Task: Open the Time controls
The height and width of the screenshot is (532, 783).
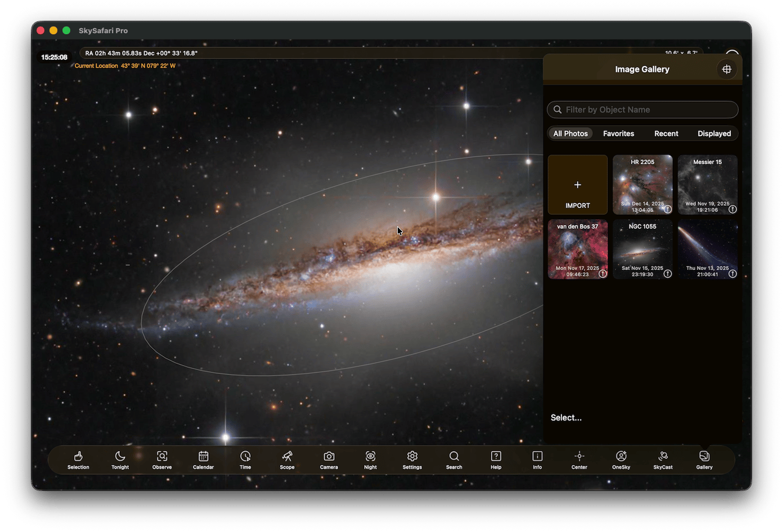Action: [x=245, y=459]
